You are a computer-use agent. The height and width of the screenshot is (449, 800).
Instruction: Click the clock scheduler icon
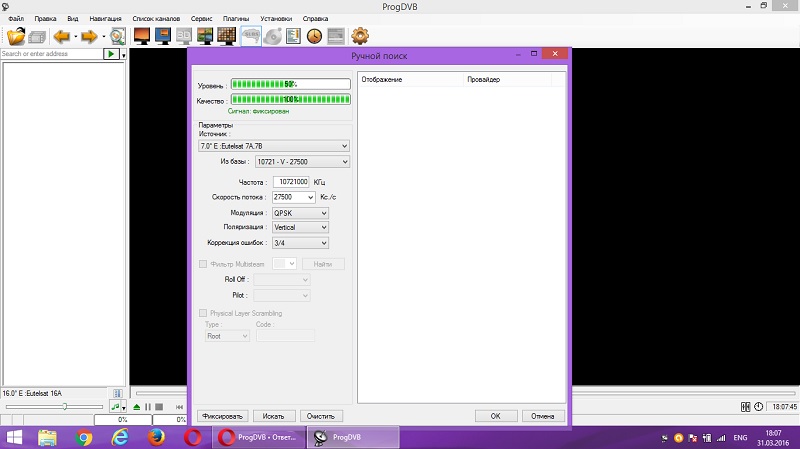(315, 36)
